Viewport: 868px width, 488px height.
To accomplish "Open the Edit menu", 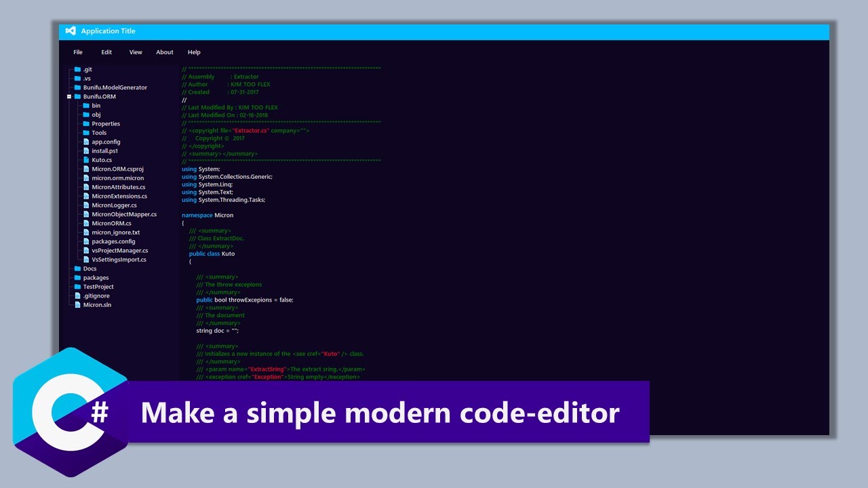I will click(106, 52).
